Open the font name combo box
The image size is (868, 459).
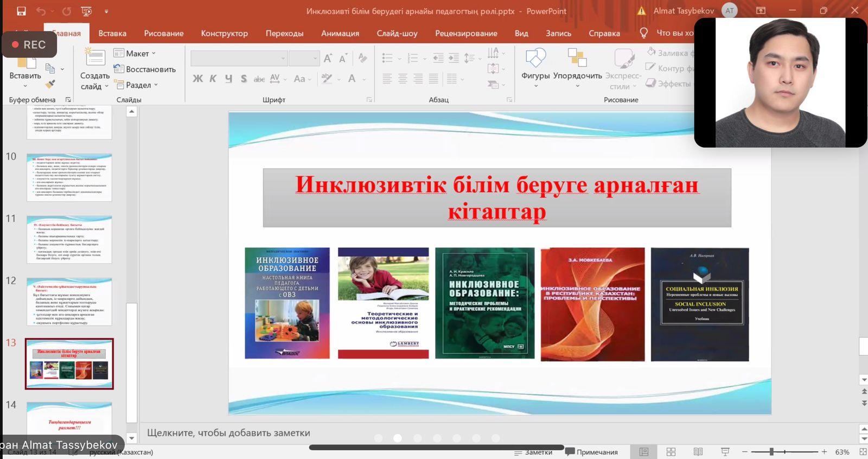pyautogui.click(x=239, y=58)
